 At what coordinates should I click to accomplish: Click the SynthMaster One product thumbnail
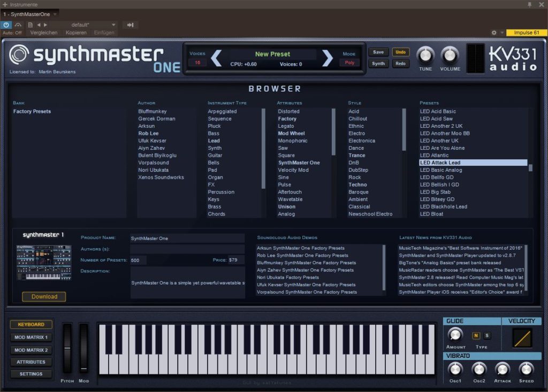click(44, 263)
